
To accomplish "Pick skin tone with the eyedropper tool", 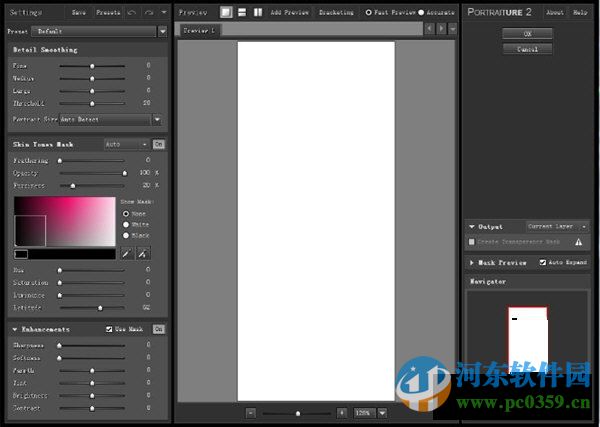I will 127,253.
